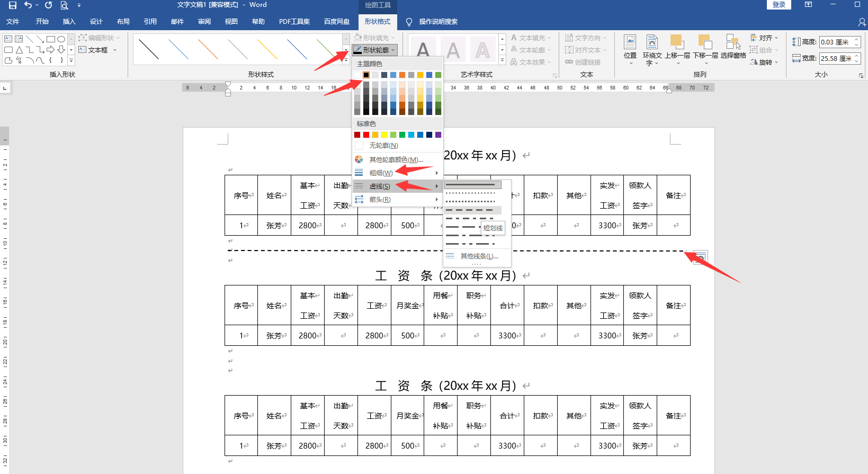Click the 上移一层 bring forward icon
Image resolution: width=868 pixels, height=474 pixels.
point(677,50)
